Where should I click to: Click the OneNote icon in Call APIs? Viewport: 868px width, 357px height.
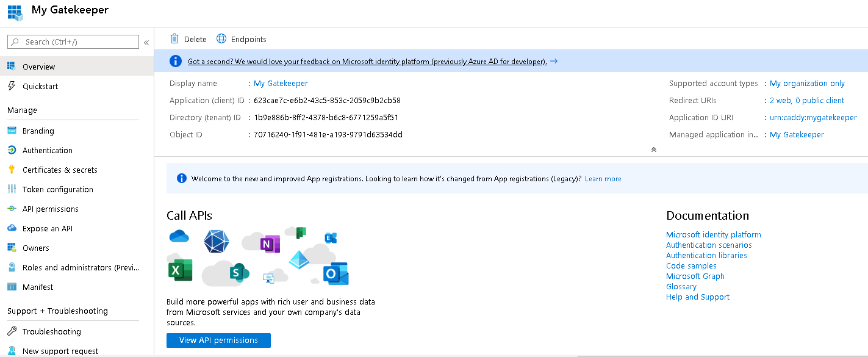point(269,243)
